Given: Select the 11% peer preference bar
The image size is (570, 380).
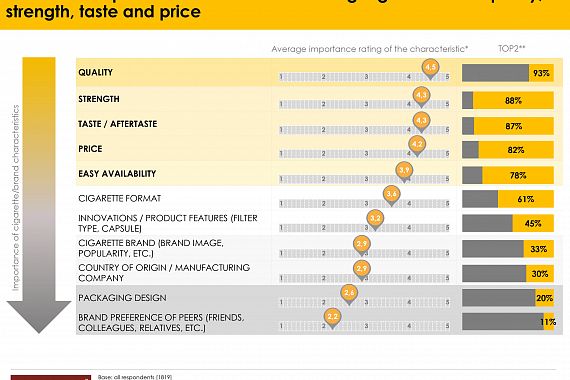Looking at the screenshot, I should [x=509, y=322].
